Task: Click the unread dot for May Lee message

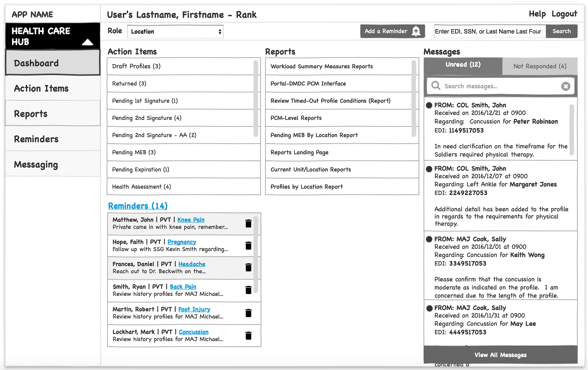Action: pyautogui.click(x=429, y=308)
